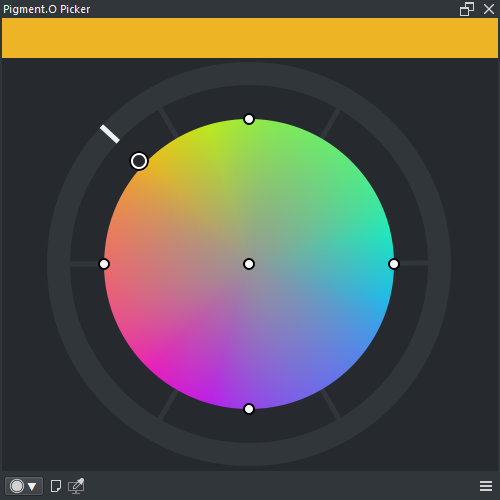Image resolution: width=500 pixels, height=500 pixels.
Task: Select the center gray point of the wheel
Action: click(249, 264)
